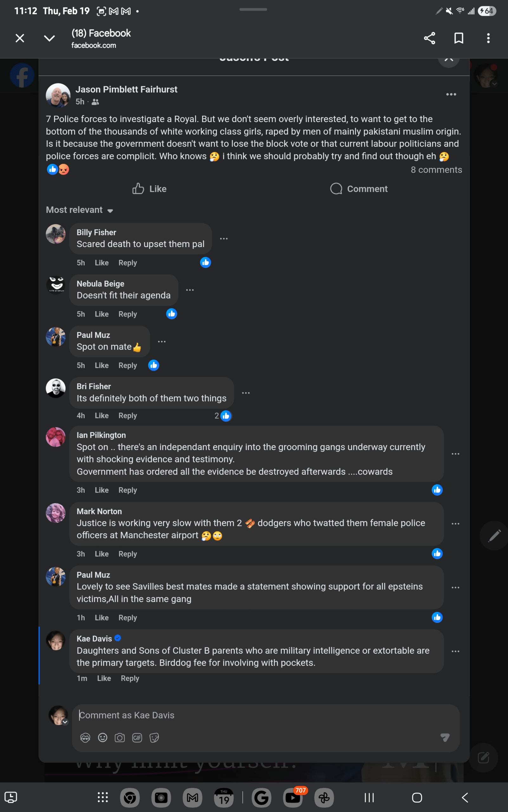
Task: Open YouTube from the taskbar
Action: (x=293, y=797)
